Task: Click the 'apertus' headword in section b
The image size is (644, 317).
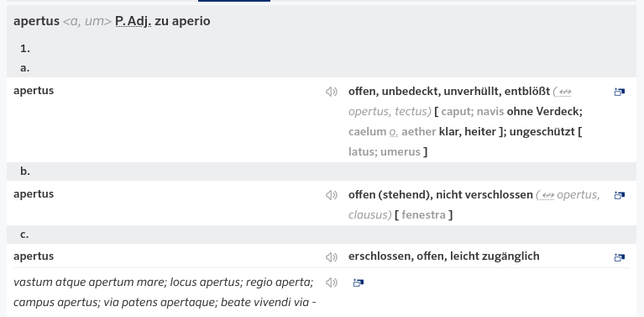Action: tap(34, 194)
